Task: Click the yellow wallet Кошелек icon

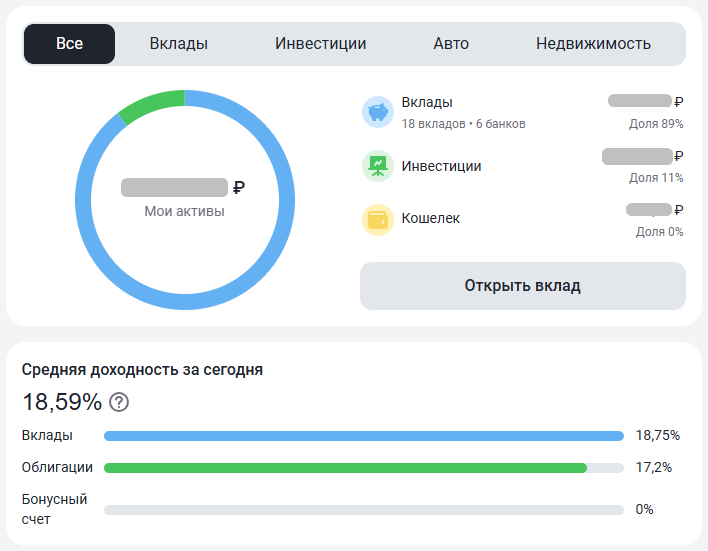Action: (378, 220)
